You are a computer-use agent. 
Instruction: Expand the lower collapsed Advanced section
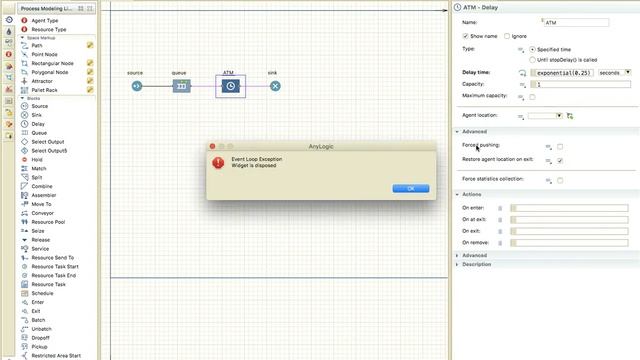click(x=457, y=256)
